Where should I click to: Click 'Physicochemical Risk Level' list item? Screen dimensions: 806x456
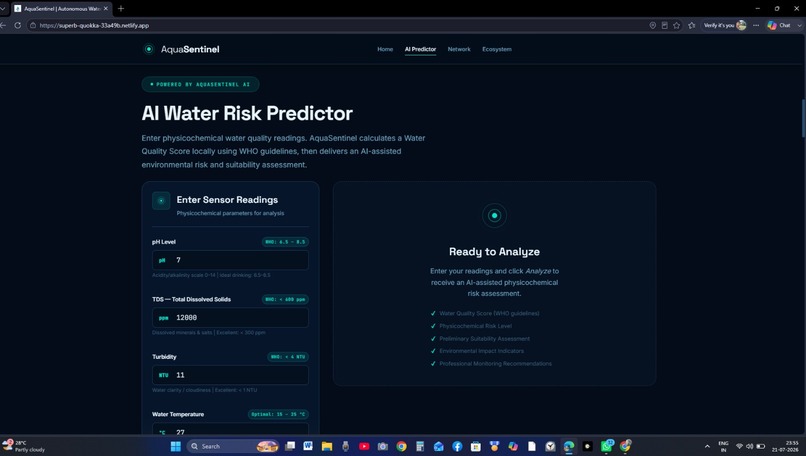pyautogui.click(x=475, y=326)
